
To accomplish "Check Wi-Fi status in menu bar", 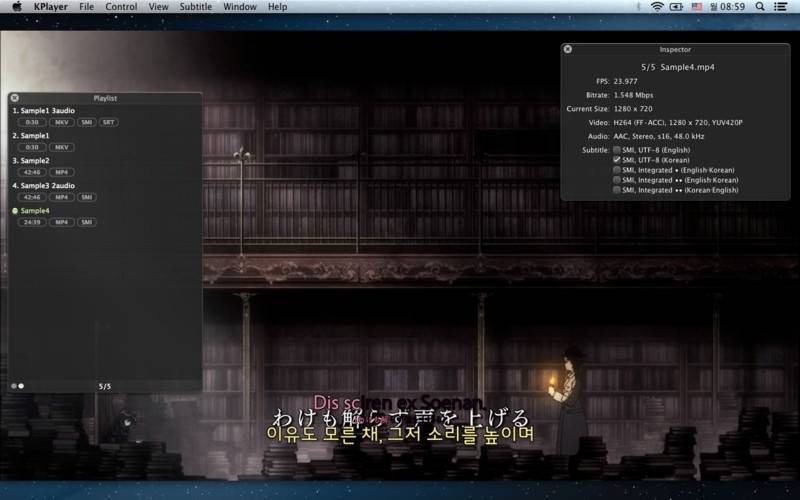I will (x=657, y=7).
